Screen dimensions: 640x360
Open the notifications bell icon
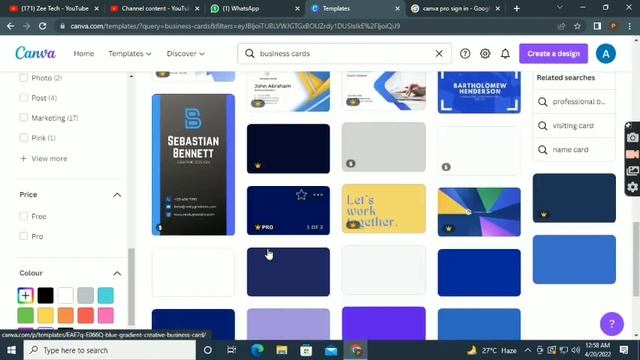pos(505,53)
